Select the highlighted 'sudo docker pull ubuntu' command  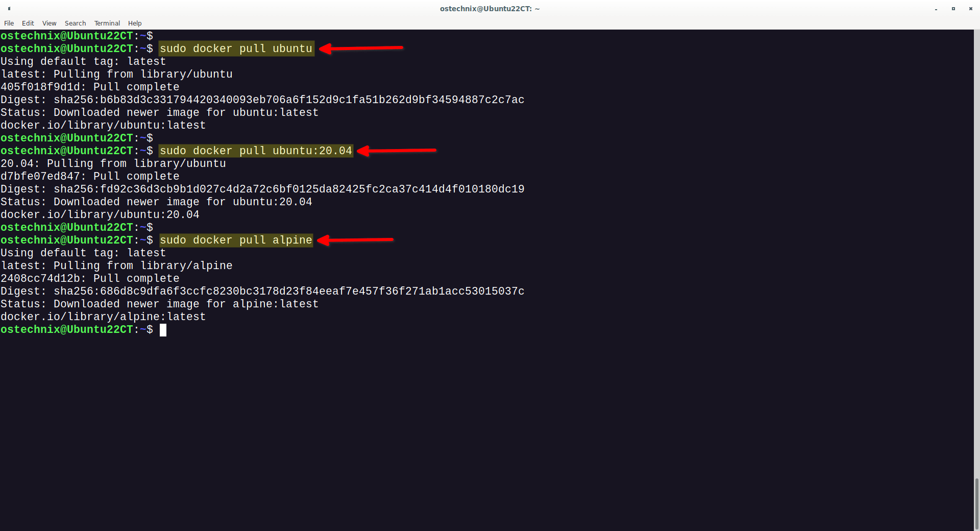pos(236,49)
